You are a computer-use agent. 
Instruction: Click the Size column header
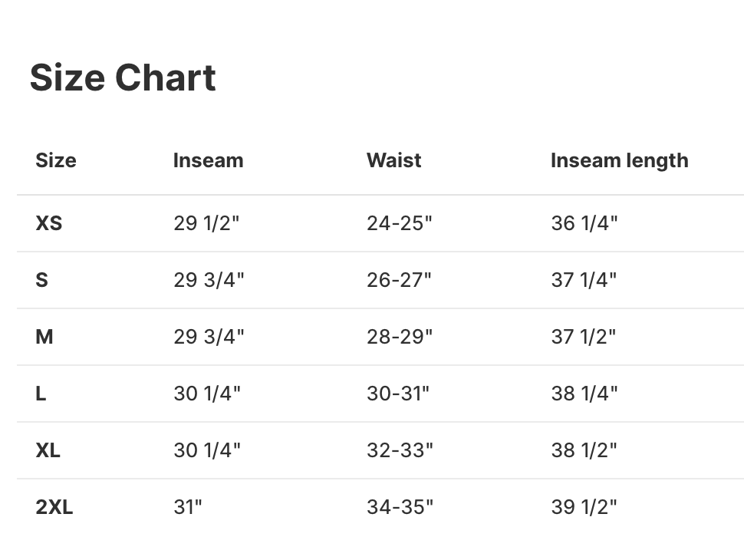(x=56, y=160)
